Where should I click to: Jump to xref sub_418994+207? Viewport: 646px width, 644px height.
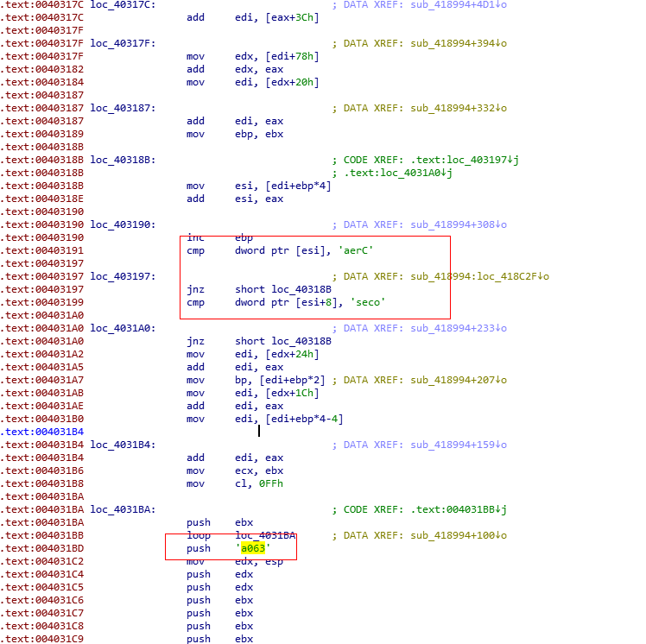(x=458, y=380)
